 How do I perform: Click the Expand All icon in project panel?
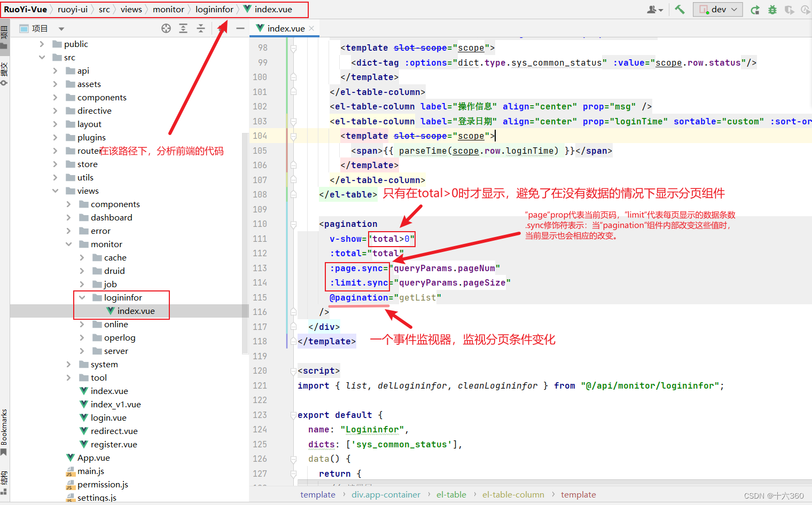click(183, 28)
